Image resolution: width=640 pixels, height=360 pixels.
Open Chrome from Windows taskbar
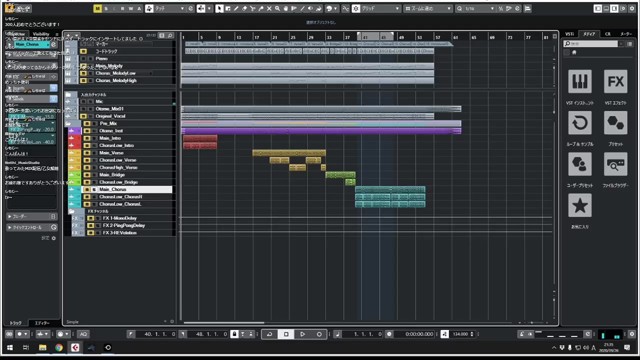click(59, 348)
